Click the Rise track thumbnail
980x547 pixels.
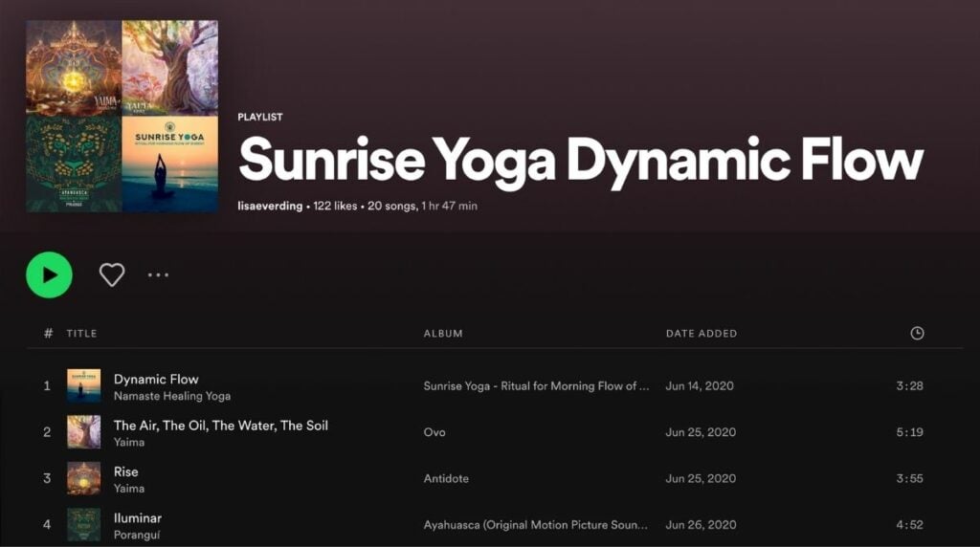point(84,478)
